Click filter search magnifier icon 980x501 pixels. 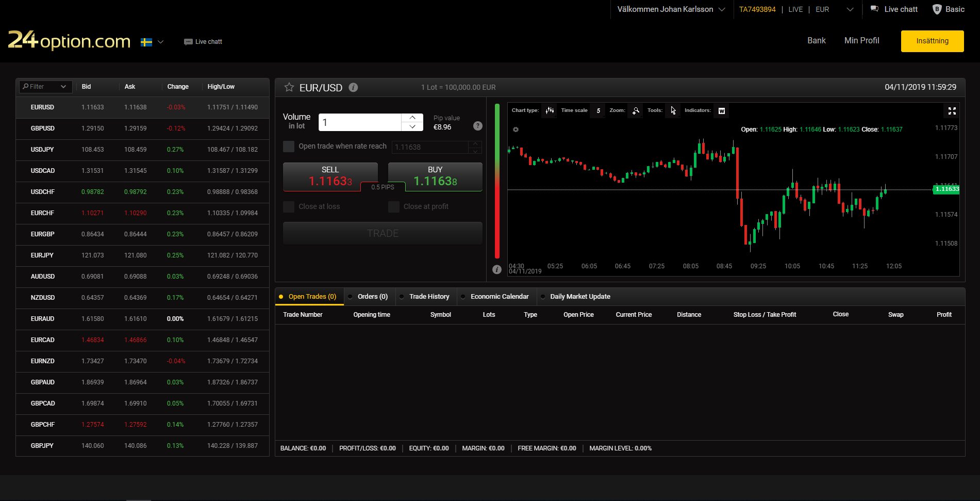(x=25, y=86)
